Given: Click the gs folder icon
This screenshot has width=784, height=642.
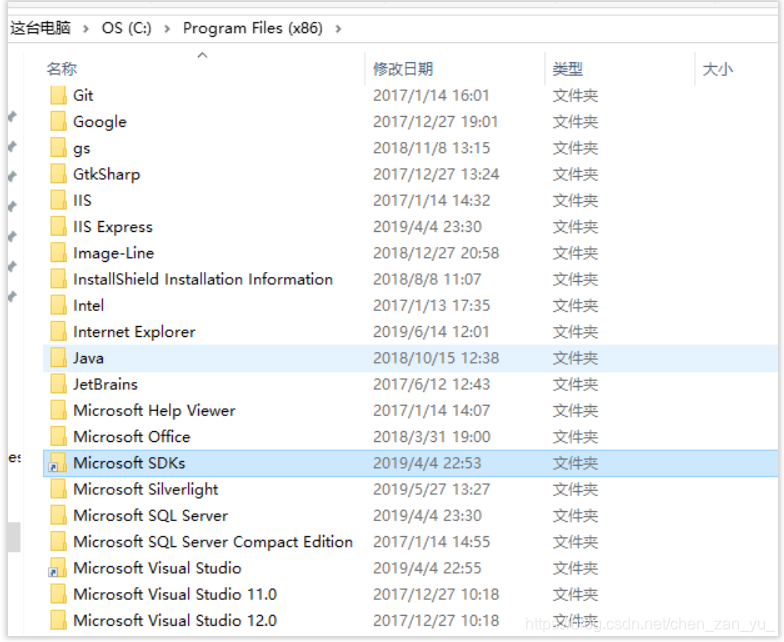Looking at the screenshot, I should [x=58, y=148].
